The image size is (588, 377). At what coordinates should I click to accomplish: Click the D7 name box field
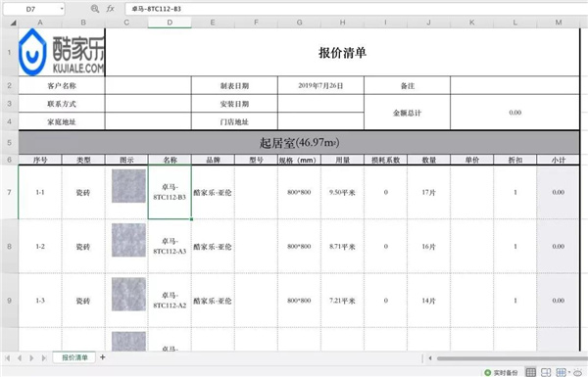click(x=30, y=9)
